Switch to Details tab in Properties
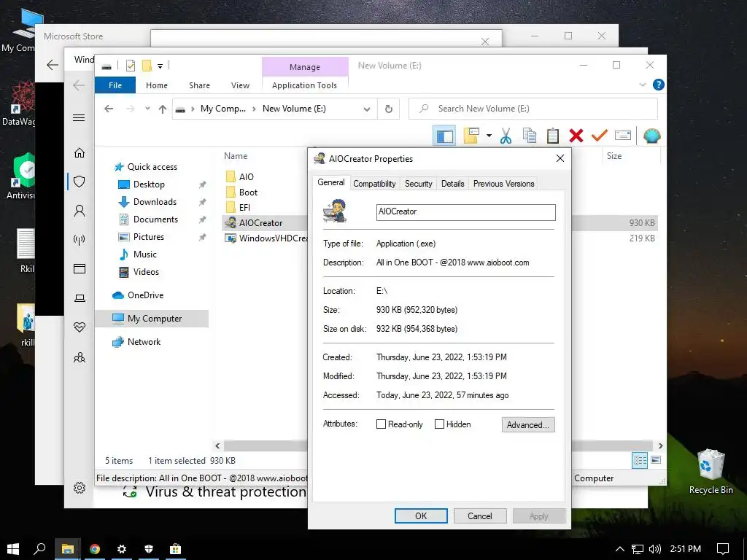This screenshot has height=560, width=747. (x=452, y=184)
